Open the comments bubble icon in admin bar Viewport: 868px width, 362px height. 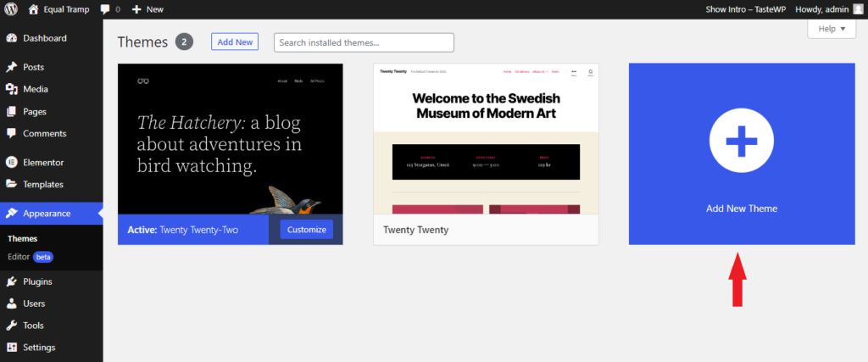point(105,10)
